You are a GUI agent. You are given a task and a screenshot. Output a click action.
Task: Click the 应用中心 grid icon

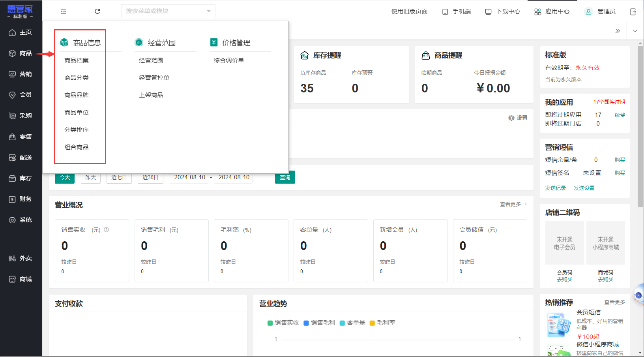538,12
